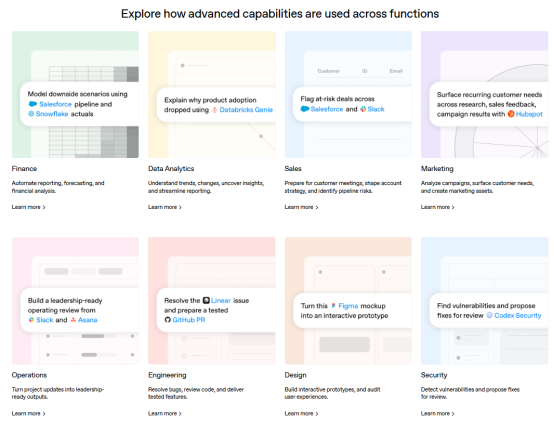Screen dimensions: 554x433
Task: Click the Databricks Genie icon
Action: 214,110
